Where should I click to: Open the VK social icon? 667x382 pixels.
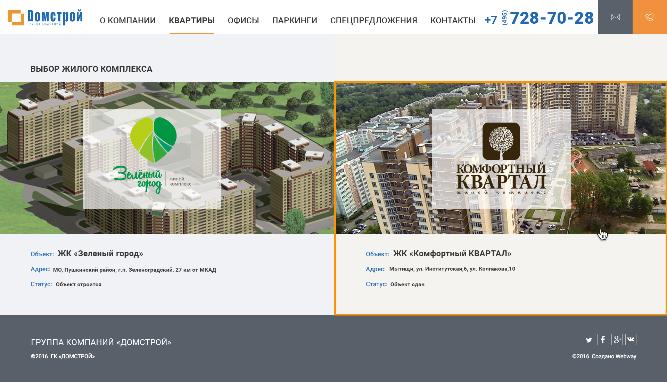tap(631, 339)
